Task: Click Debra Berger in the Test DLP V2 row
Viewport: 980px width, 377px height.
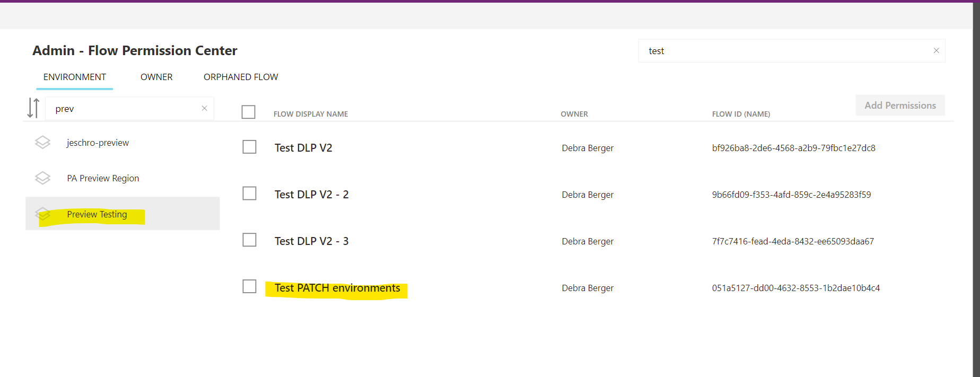Action: click(588, 148)
